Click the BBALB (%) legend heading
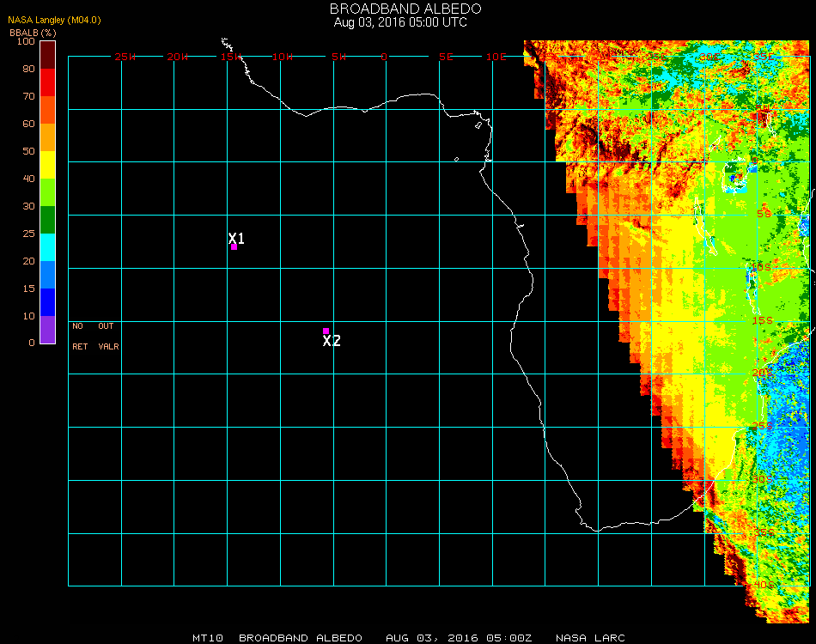This screenshot has height=644, width=816. 33,32
